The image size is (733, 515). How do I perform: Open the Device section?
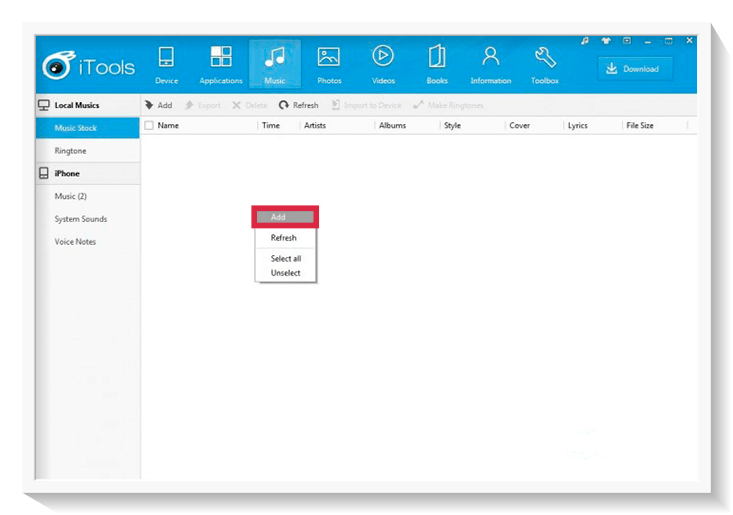pos(166,64)
